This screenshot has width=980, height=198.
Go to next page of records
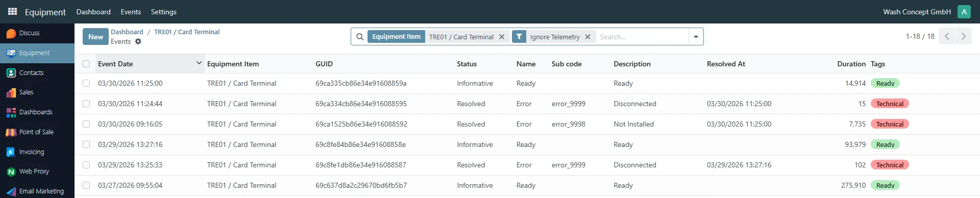963,36
